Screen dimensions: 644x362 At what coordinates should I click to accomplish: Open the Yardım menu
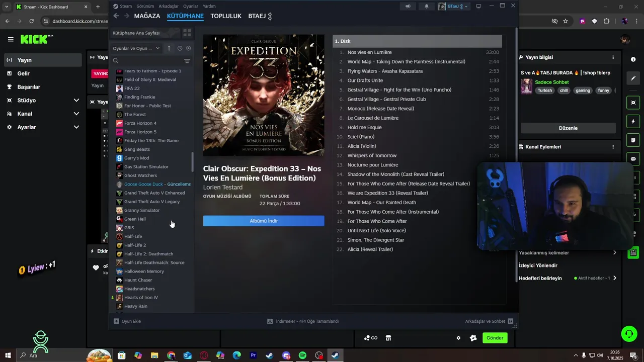click(209, 6)
